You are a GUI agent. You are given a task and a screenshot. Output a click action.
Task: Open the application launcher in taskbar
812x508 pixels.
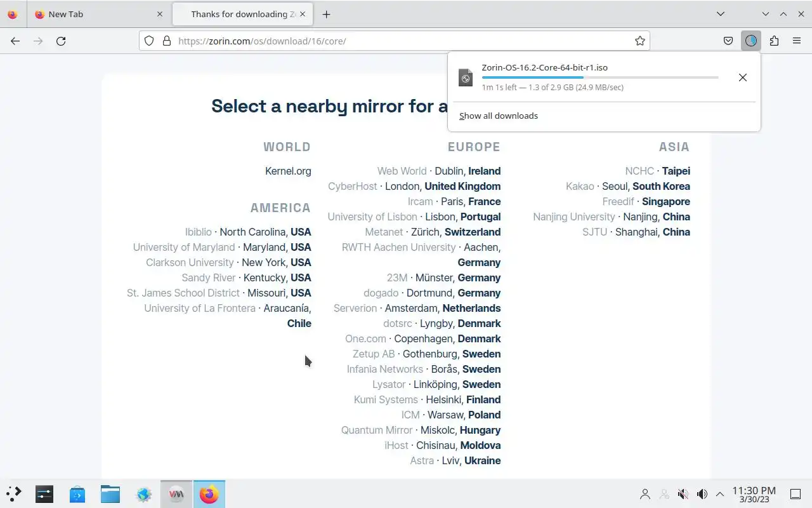(13, 493)
